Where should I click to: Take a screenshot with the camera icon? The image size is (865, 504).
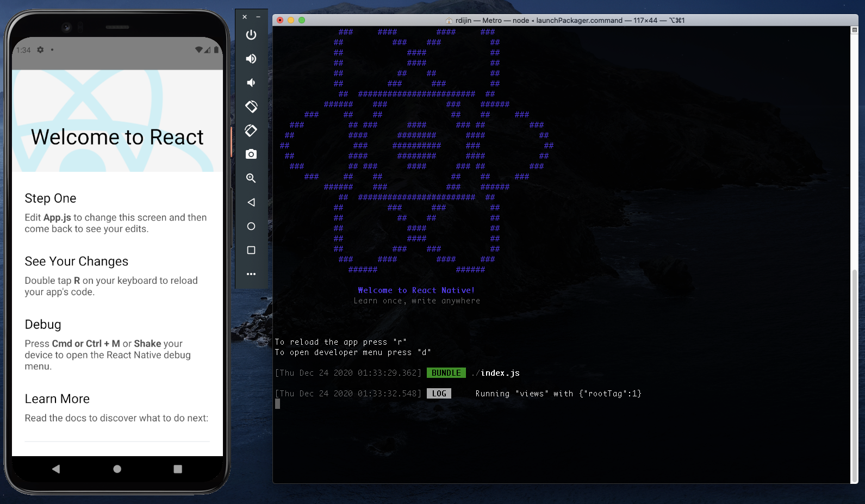(251, 154)
